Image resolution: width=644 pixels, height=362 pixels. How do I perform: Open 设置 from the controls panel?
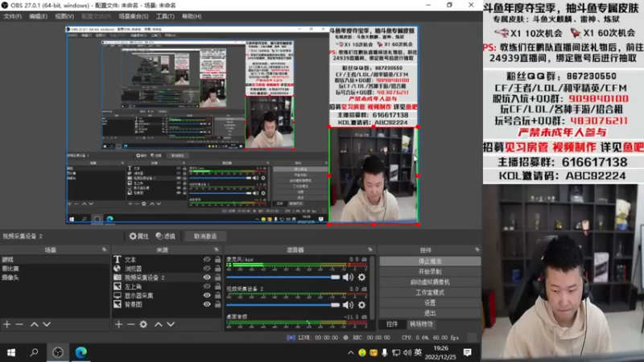coord(430,302)
